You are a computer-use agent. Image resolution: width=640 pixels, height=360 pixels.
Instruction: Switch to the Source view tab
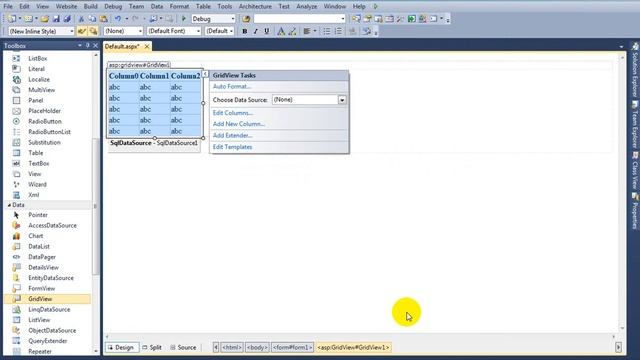(x=183, y=347)
